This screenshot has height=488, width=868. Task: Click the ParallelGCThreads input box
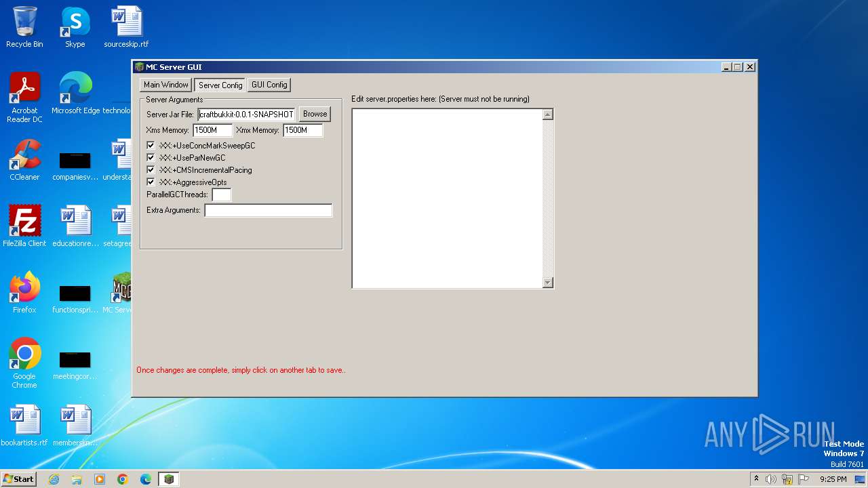click(222, 195)
